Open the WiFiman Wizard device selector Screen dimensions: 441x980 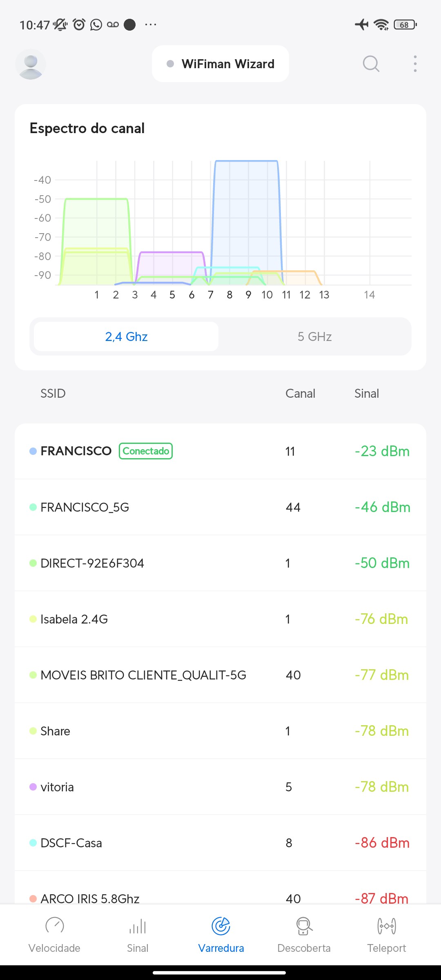pos(220,64)
